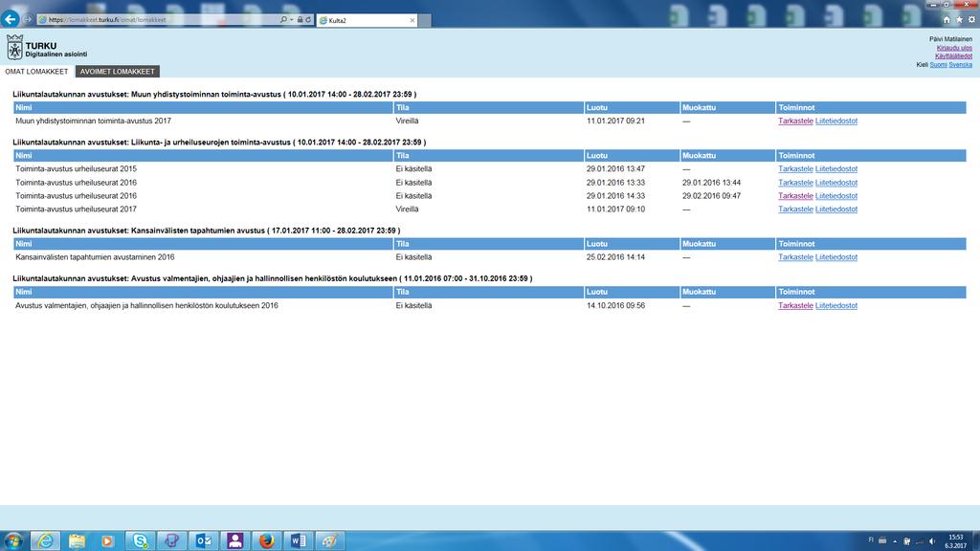Open Skype from the taskbar

pos(140,541)
